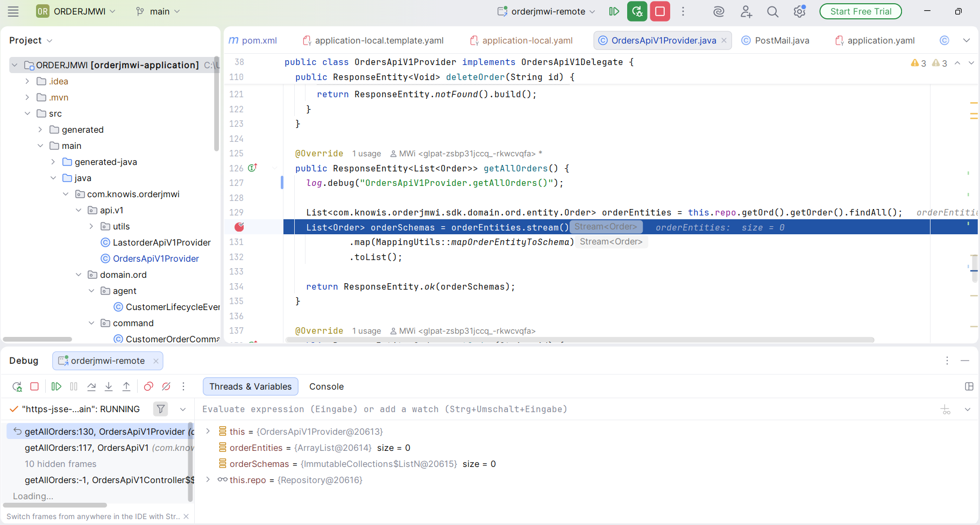Close the OrdersApiV1Provider.java tab

tap(724, 40)
